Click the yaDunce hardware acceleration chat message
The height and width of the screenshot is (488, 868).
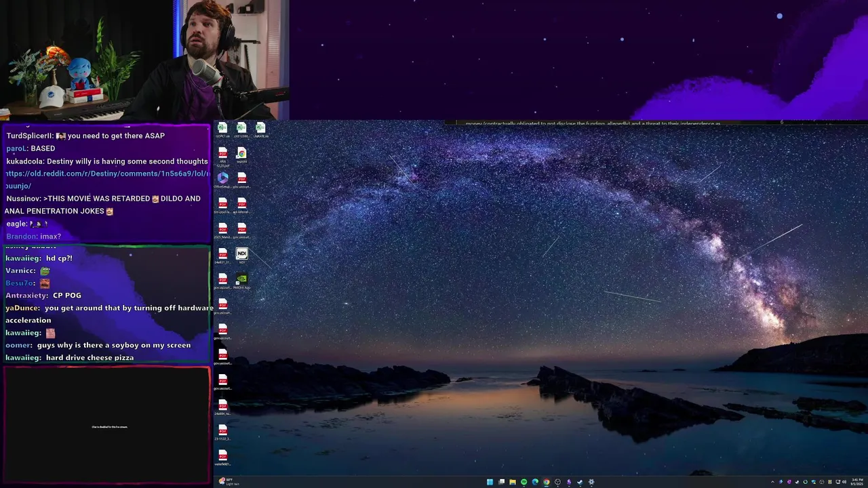(108, 314)
